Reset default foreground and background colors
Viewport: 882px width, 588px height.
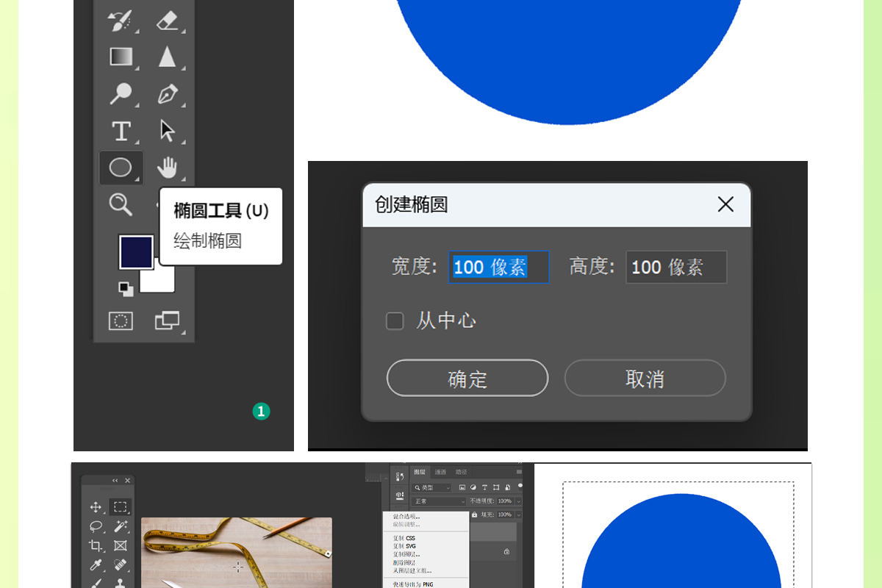[126, 289]
